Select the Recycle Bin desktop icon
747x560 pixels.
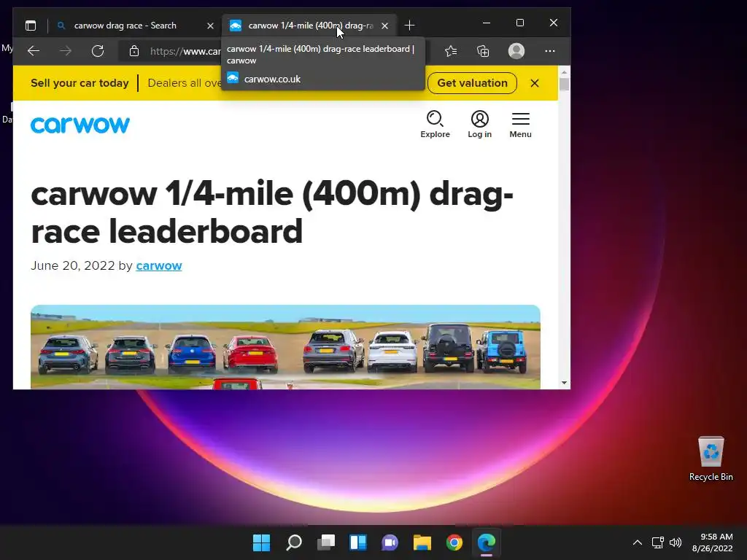(711, 459)
